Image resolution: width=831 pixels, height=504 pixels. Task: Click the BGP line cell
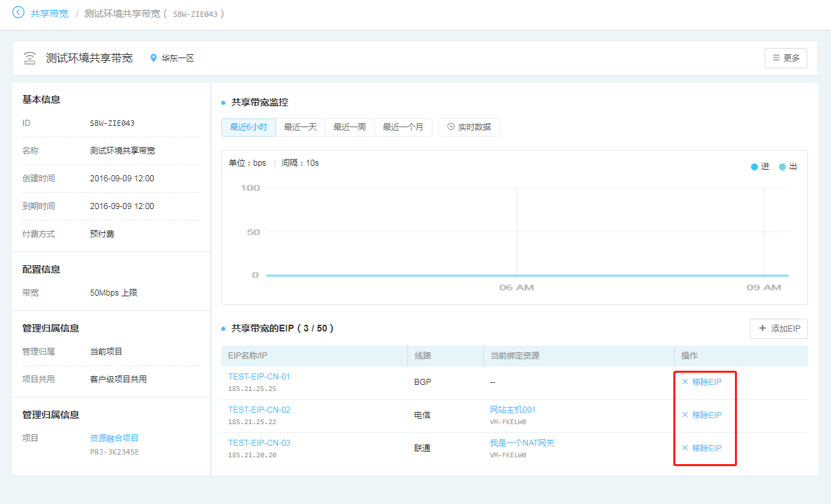[x=422, y=382]
